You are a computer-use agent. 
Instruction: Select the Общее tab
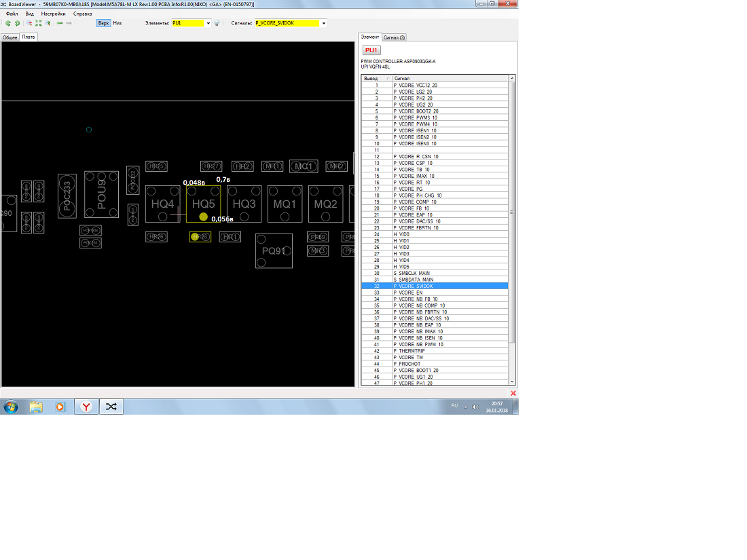pos(10,37)
